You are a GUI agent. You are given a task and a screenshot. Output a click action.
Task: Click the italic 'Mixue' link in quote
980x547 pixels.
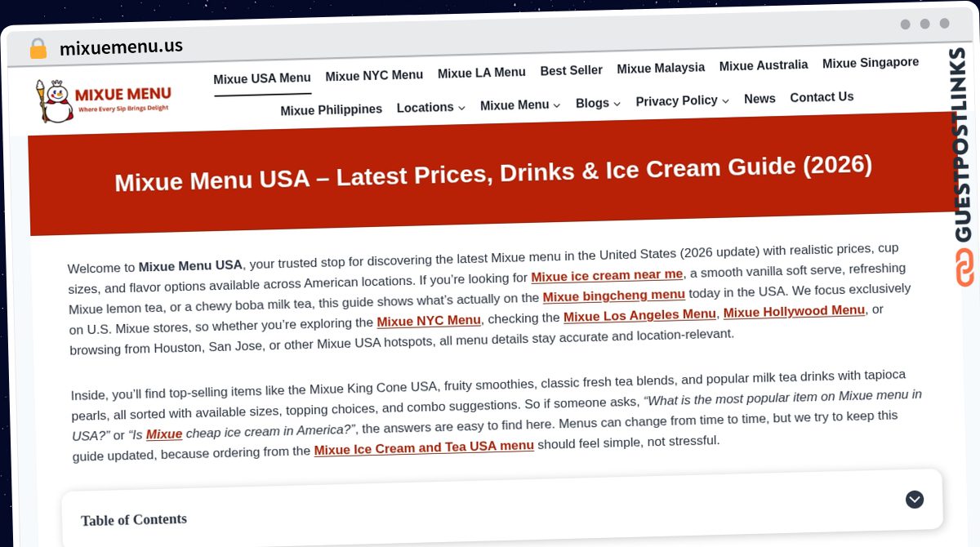tap(164, 434)
